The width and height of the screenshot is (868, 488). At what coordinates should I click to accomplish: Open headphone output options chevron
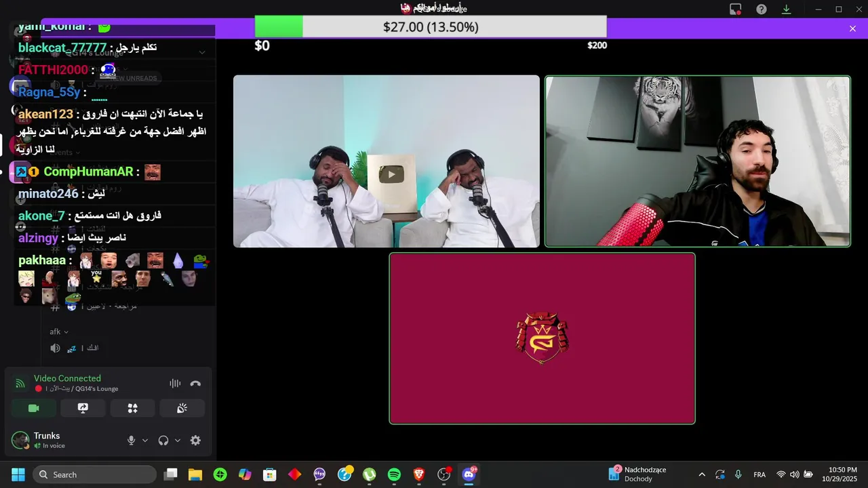coord(178,441)
